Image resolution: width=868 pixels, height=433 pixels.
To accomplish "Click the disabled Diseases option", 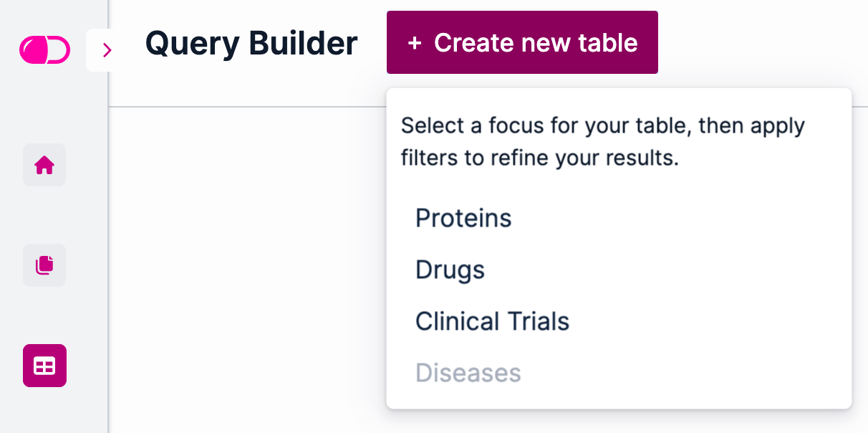I will point(468,373).
